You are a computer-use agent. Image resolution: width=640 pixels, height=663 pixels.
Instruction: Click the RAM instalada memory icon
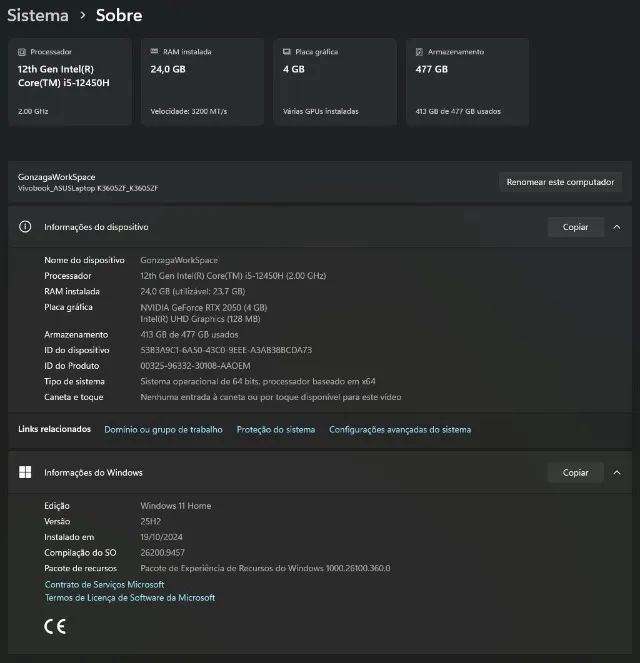pyautogui.click(x=154, y=52)
